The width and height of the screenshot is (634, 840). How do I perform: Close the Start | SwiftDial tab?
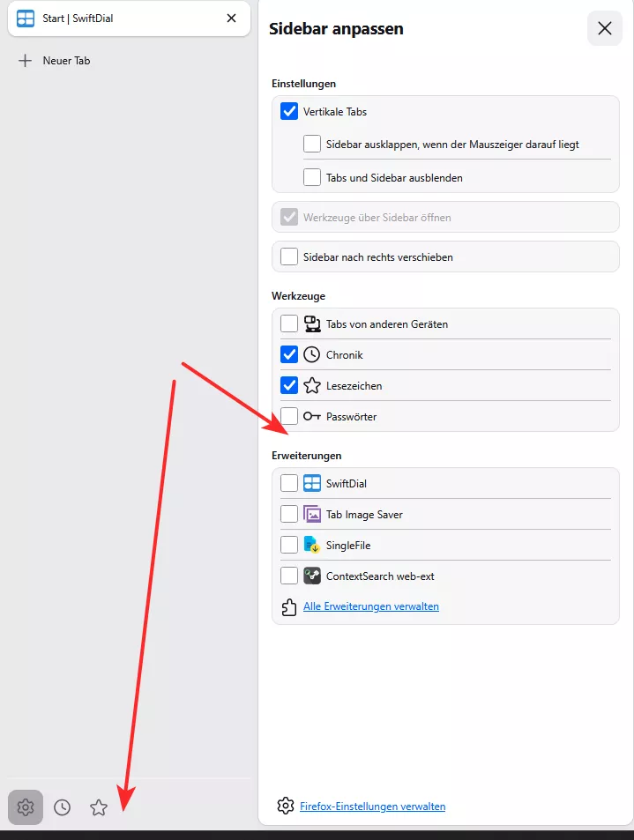coord(232,19)
